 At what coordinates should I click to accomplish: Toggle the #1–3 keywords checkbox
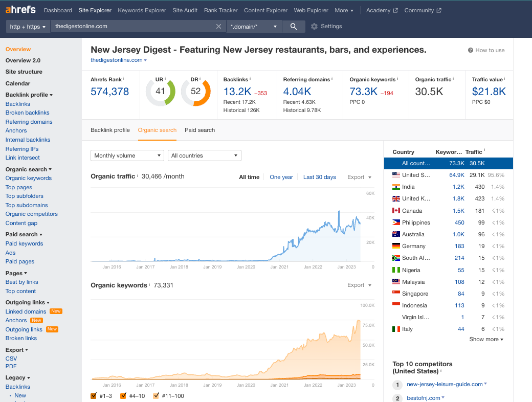tap(94, 396)
